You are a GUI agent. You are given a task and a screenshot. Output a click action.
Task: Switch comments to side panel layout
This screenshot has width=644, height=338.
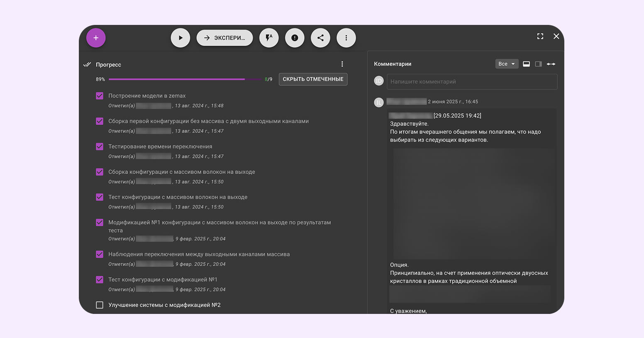(538, 64)
